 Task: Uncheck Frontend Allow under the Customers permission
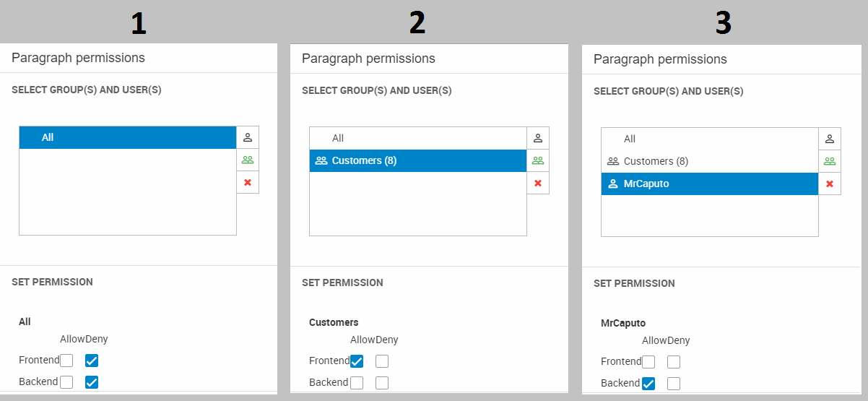tap(357, 361)
